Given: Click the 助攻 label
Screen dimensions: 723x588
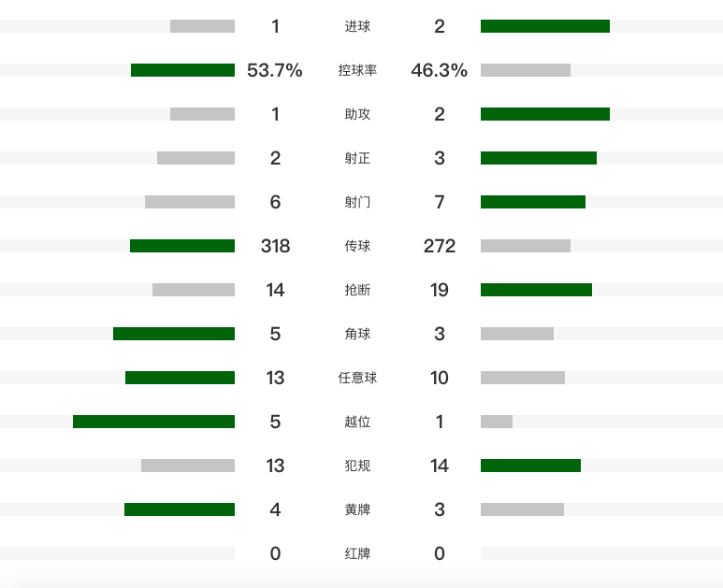Looking at the screenshot, I should pos(357,114).
